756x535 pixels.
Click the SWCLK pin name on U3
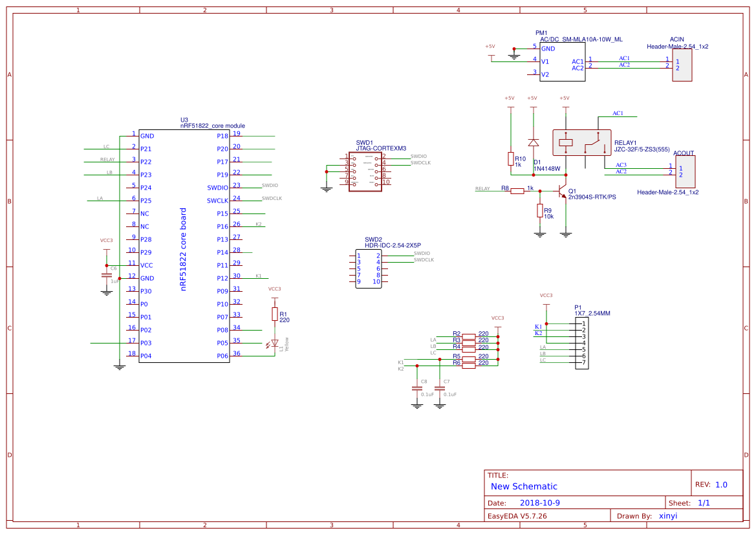(217, 201)
